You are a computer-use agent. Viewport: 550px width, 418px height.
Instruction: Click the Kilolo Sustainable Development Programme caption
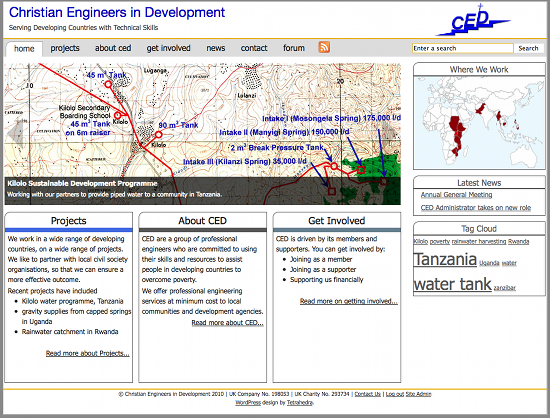[82, 183]
